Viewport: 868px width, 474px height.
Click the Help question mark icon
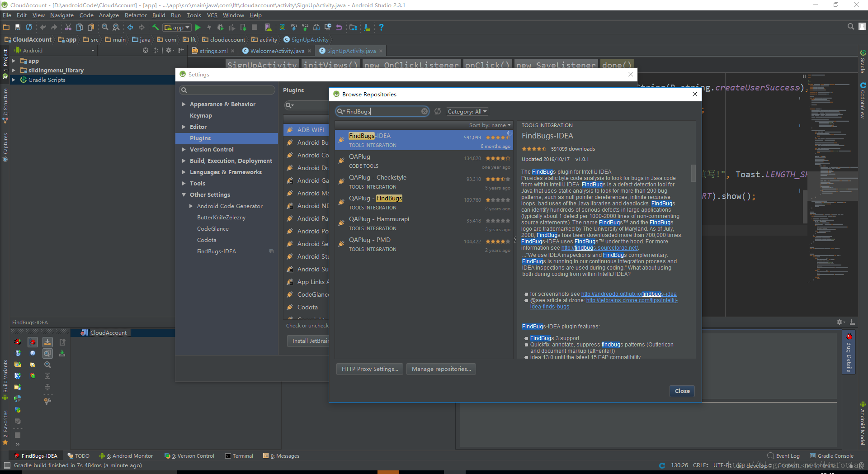point(381,28)
